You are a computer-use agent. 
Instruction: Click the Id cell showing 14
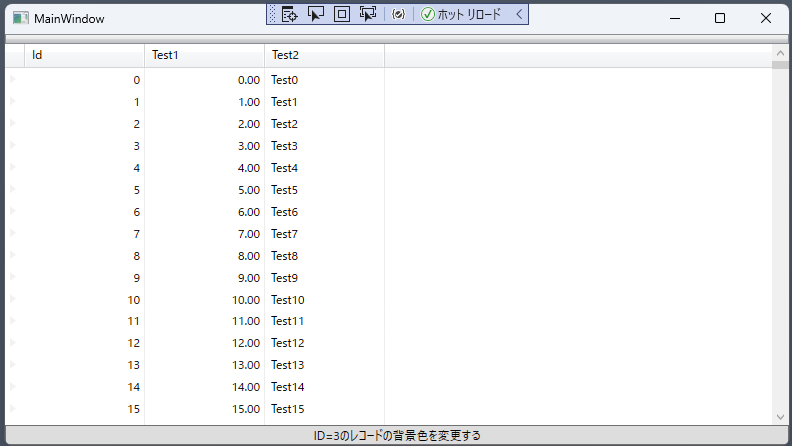[x=84, y=387]
